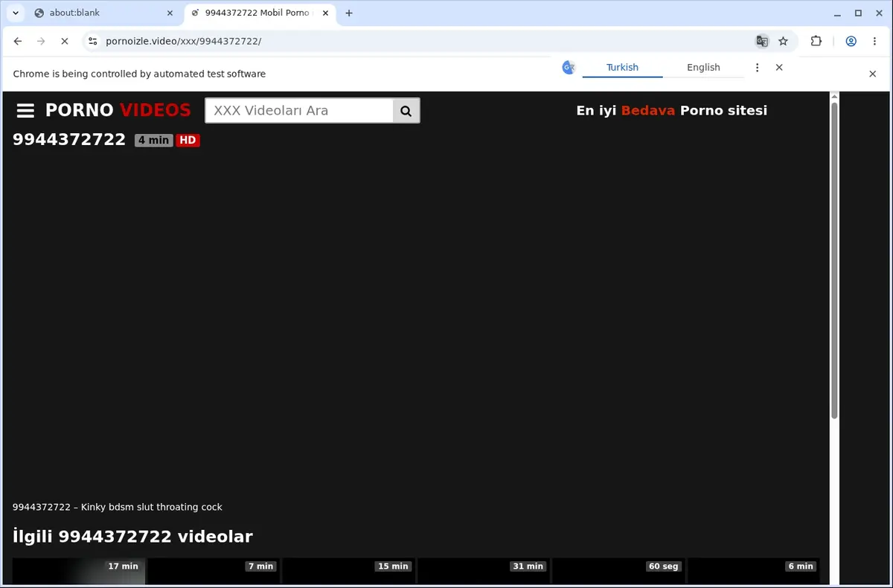
Task: Click the 4 min duration badge
Action: 153,140
